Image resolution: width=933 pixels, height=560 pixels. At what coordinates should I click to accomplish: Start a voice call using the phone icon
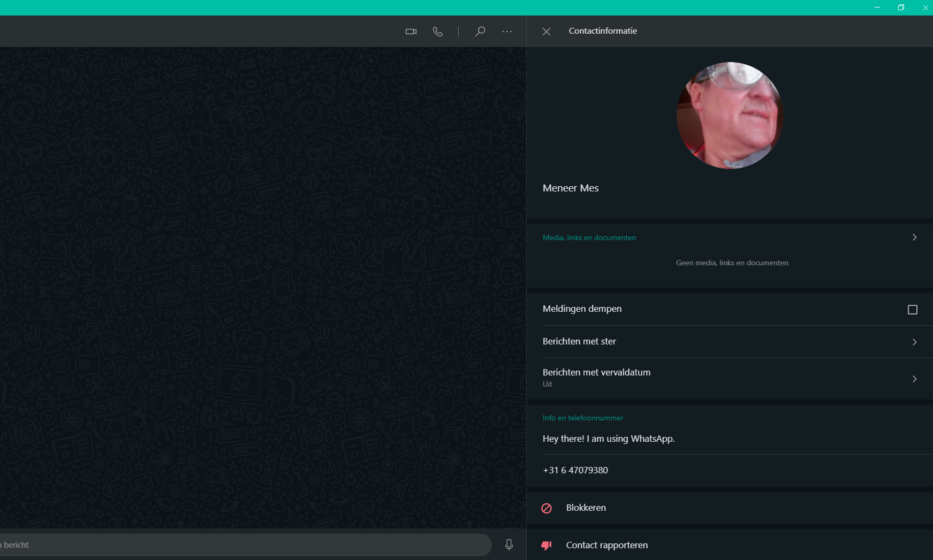pos(437,32)
